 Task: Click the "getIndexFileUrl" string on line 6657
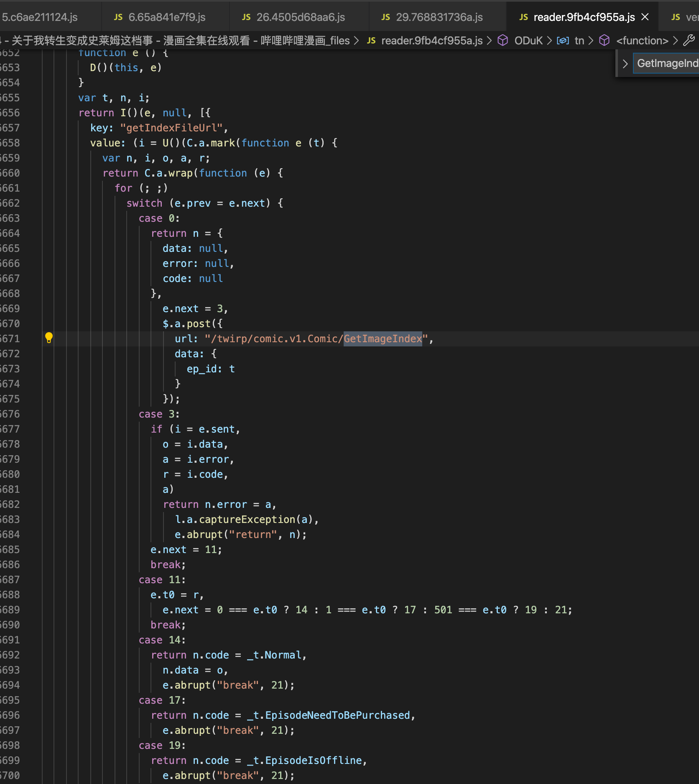click(x=171, y=128)
